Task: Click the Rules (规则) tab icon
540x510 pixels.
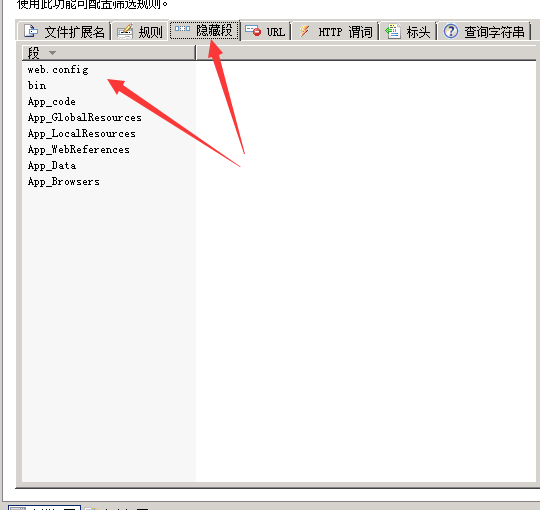Action: coord(125,31)
